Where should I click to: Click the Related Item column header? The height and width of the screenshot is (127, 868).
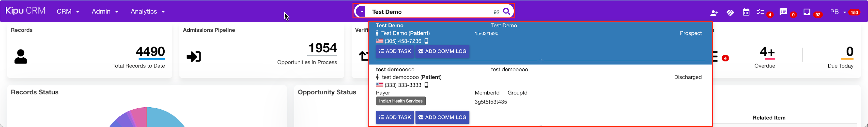pyautogui.click(x=769, y=118)
